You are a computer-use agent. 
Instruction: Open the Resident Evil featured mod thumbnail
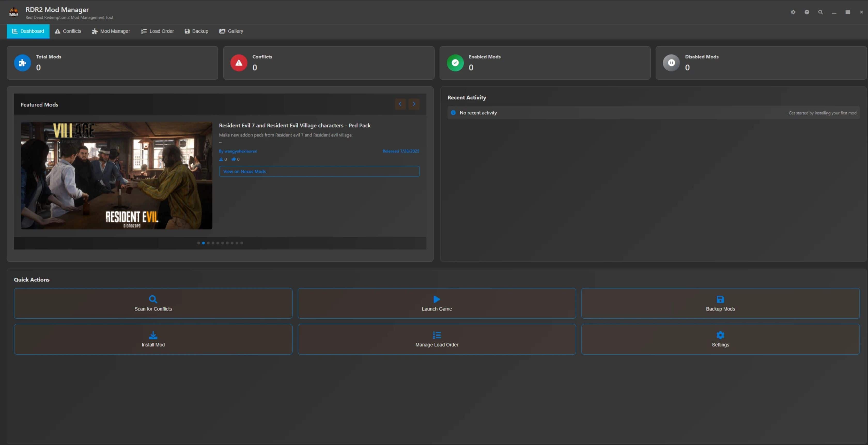click(117, 176)
